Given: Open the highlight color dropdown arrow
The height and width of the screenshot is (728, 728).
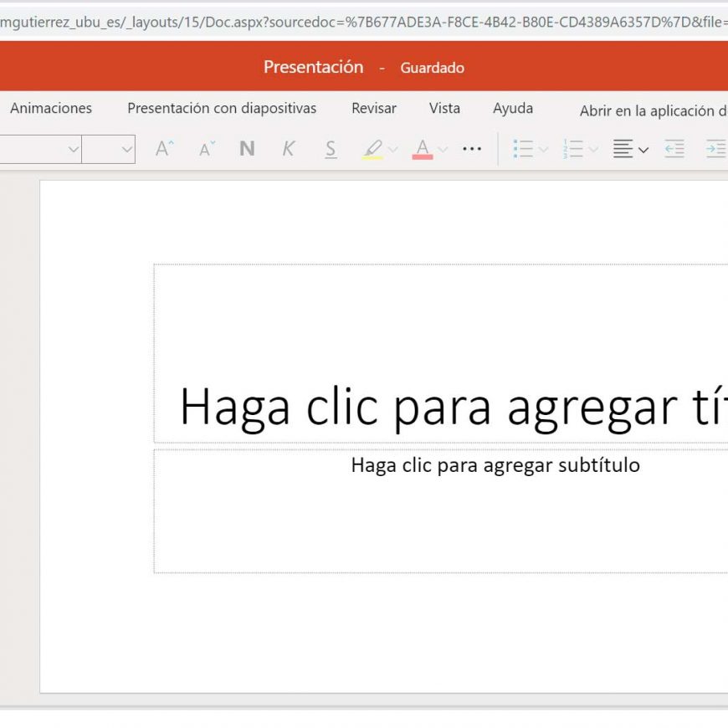Looking at the screenshot, I should point(392,150).
